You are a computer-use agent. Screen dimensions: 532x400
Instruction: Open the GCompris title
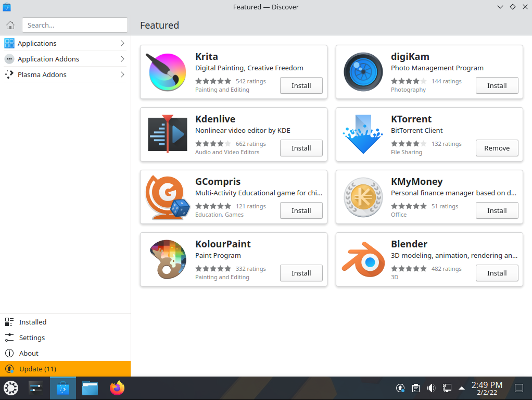(218, 182)
